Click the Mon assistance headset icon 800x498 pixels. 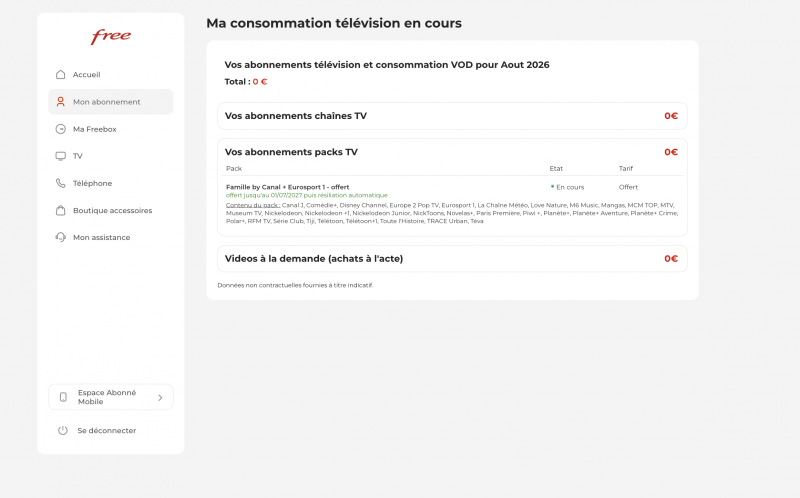click(x=61, y=237)
